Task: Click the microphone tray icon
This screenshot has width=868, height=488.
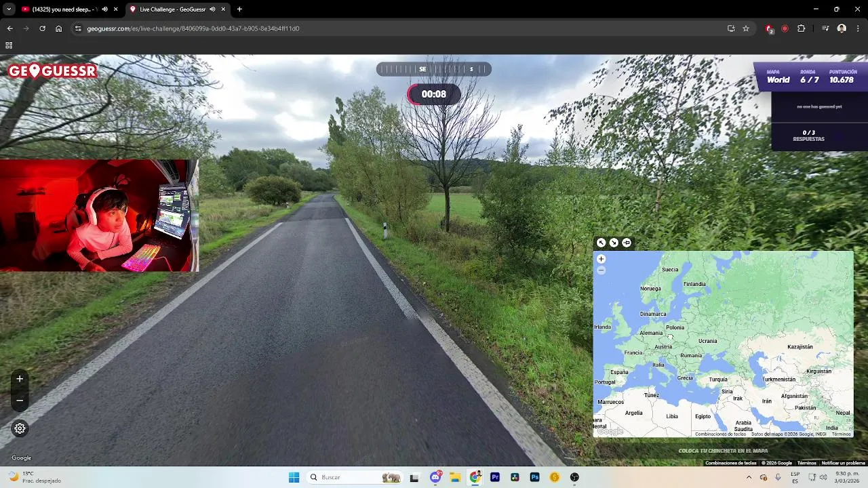Action: (x=778, y=477)
